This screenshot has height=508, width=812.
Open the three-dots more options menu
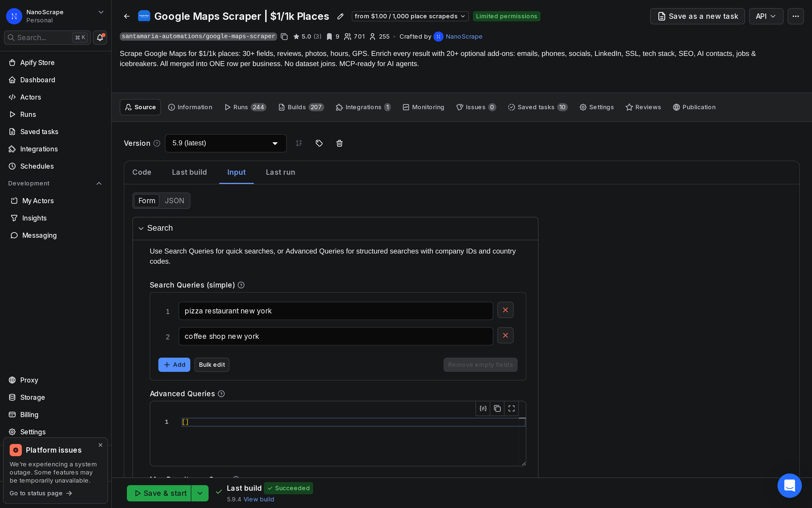coord(796,16)
